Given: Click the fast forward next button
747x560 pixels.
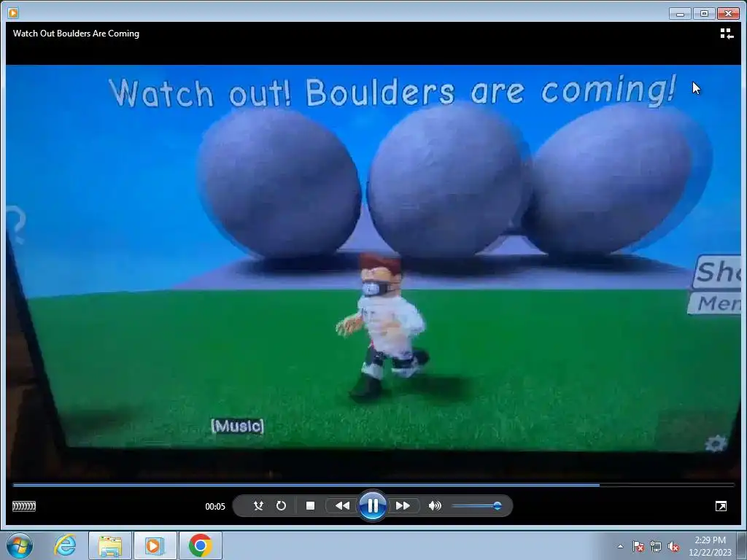Looking at the screenshot, I should pyautogui.click(x=403, y=506).
